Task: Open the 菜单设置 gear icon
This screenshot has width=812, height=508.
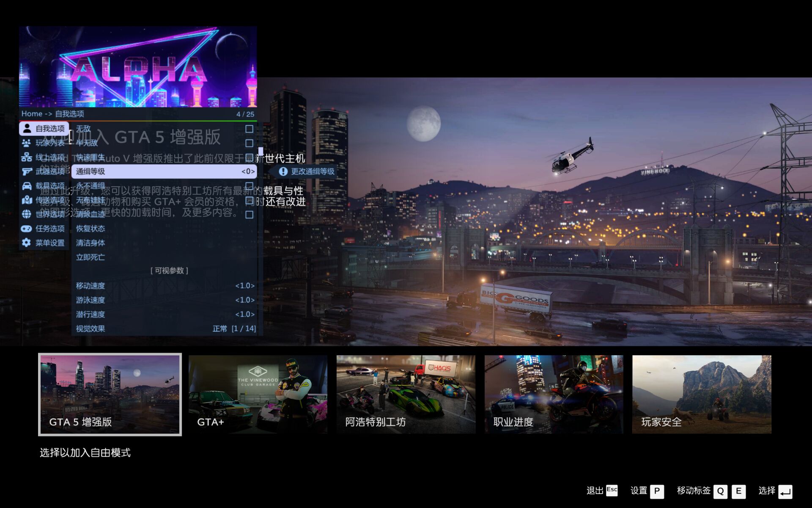Action: 26,243
